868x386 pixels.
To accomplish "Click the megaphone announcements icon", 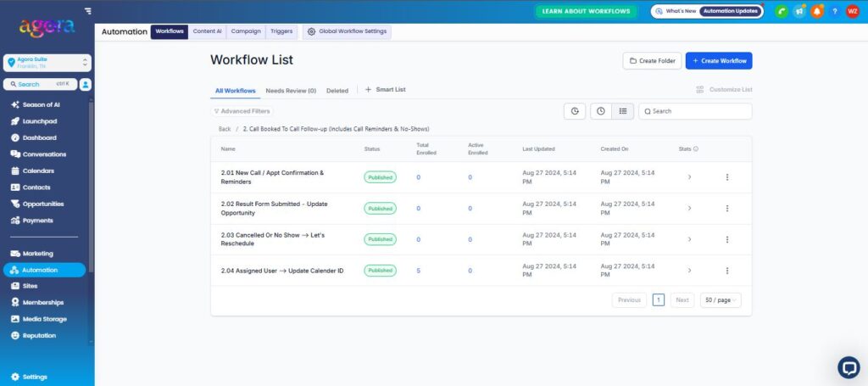I will coord(799,11).
